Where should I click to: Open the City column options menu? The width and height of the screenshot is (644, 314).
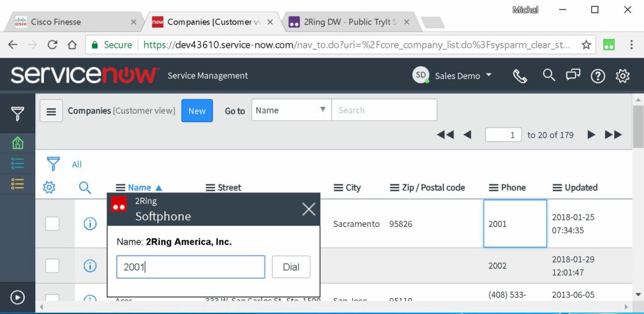338,188
